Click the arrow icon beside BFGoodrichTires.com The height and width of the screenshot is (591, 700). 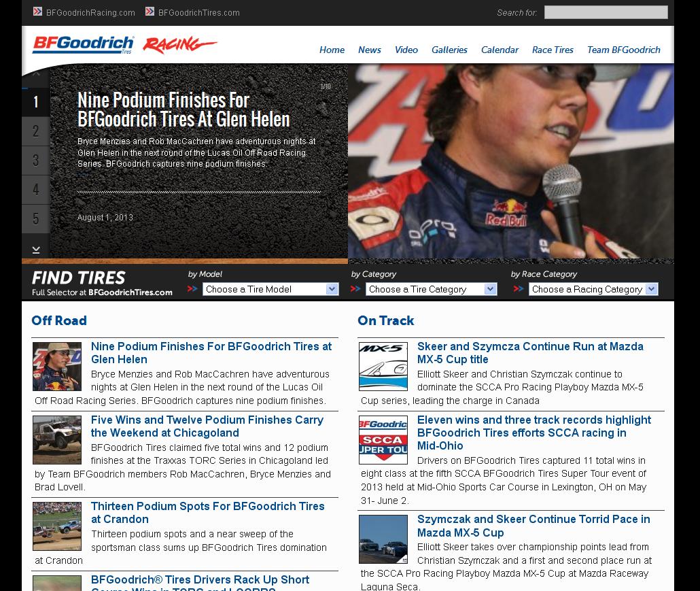(x=150, y=12)
